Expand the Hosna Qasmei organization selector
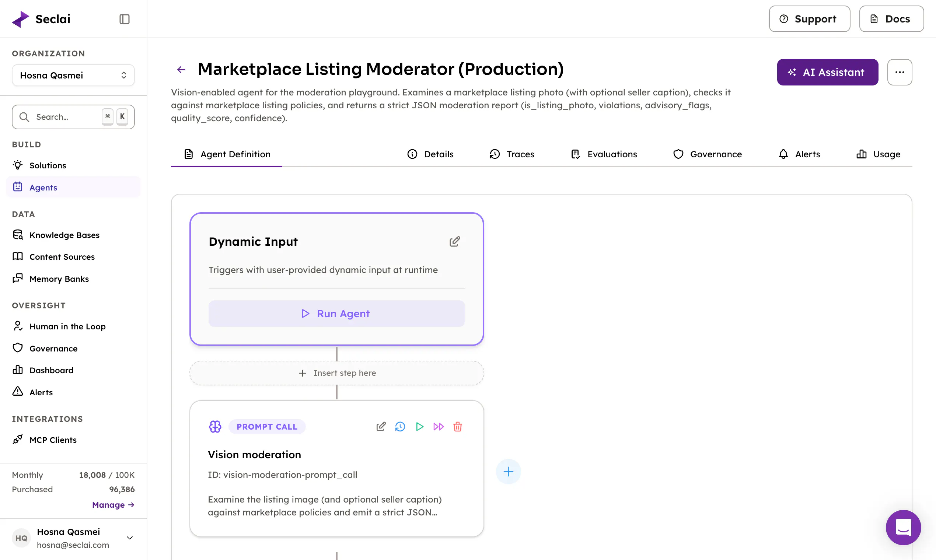Screen dimensions: 936x560 73,75
